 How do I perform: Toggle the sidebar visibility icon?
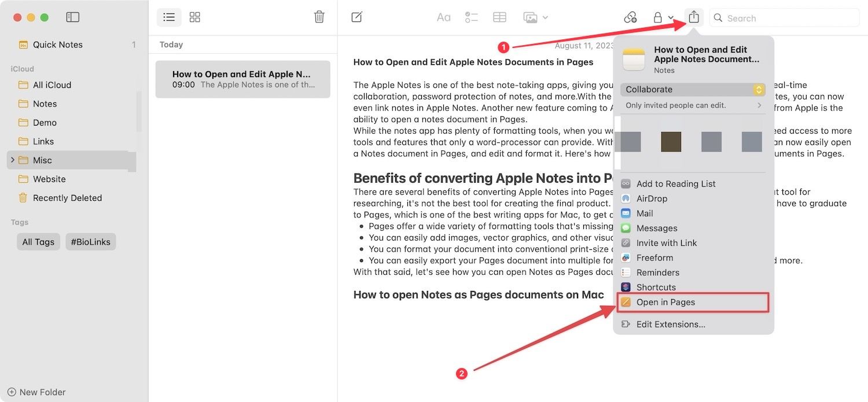coord(72,17)
